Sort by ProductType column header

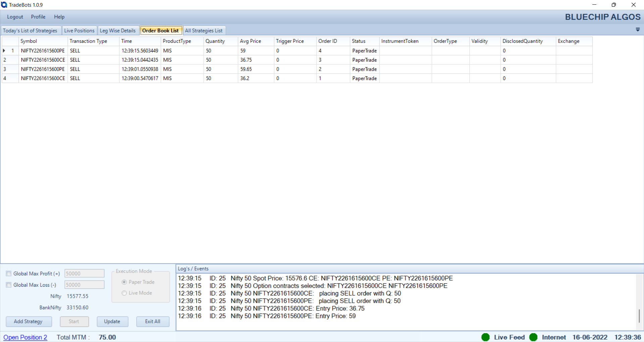(182, 41)
